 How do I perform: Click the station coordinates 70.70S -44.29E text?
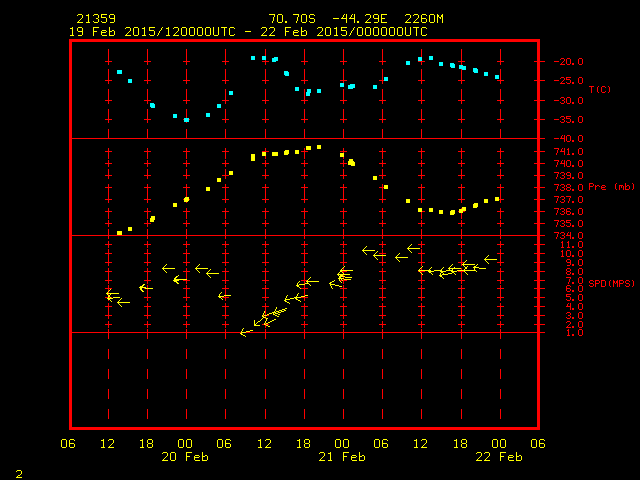328,19
